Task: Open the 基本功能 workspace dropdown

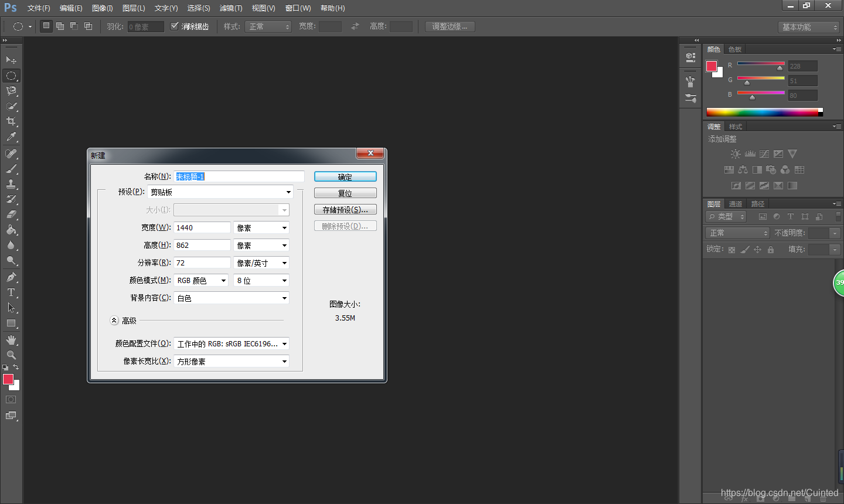Action: point(809,27)
